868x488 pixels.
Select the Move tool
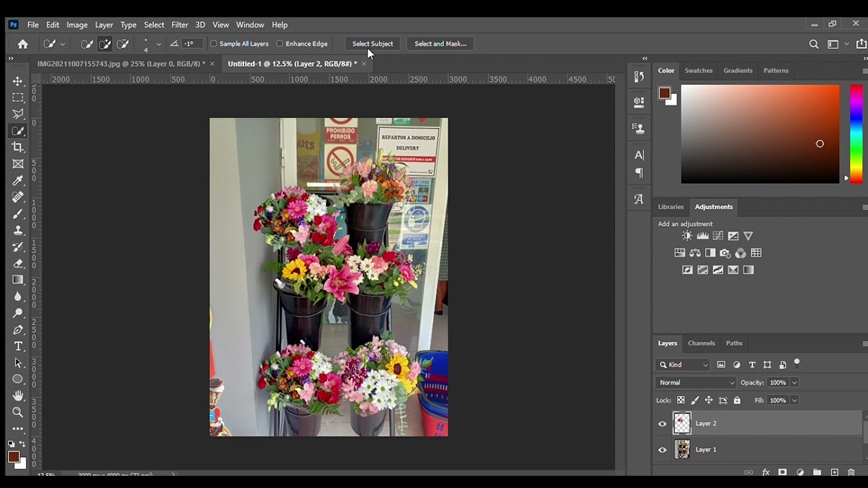coord(18,81)
